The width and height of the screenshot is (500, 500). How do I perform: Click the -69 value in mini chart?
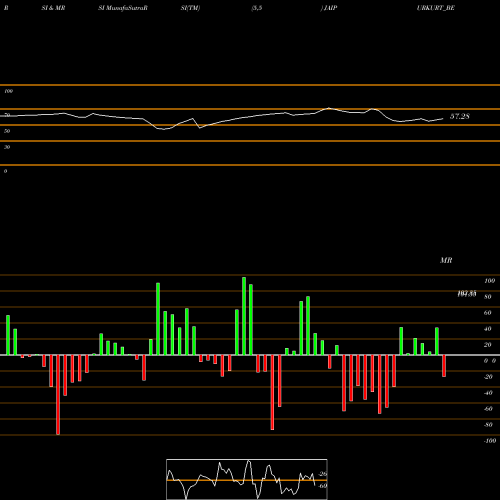click(323, 486)
